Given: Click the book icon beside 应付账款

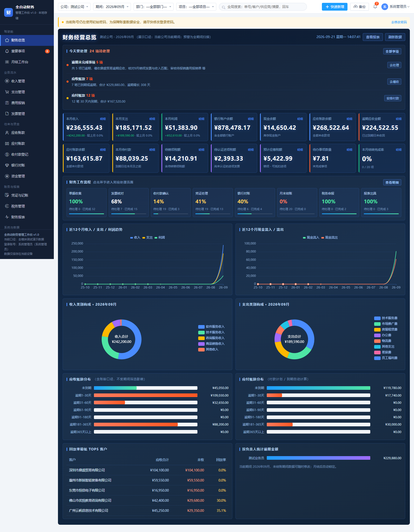Looking at the screenshot, I should point(7,143).
